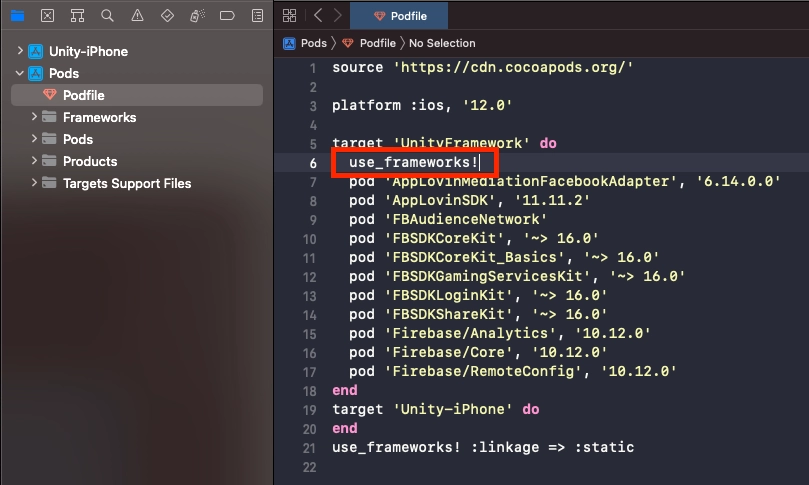Screen dimensions: 809x485
Task: Click the Pods breadcrumb in jump bar
Action: [x=314, y=43]
